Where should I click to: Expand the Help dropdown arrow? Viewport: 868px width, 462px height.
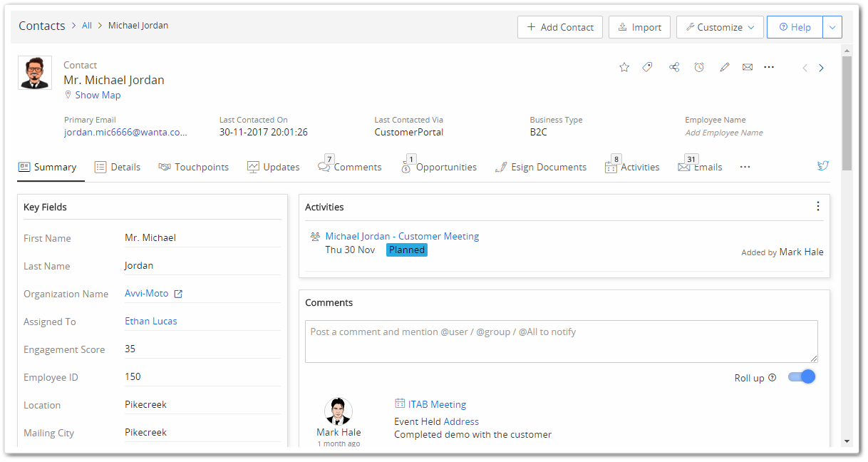(x=832, y=27)
